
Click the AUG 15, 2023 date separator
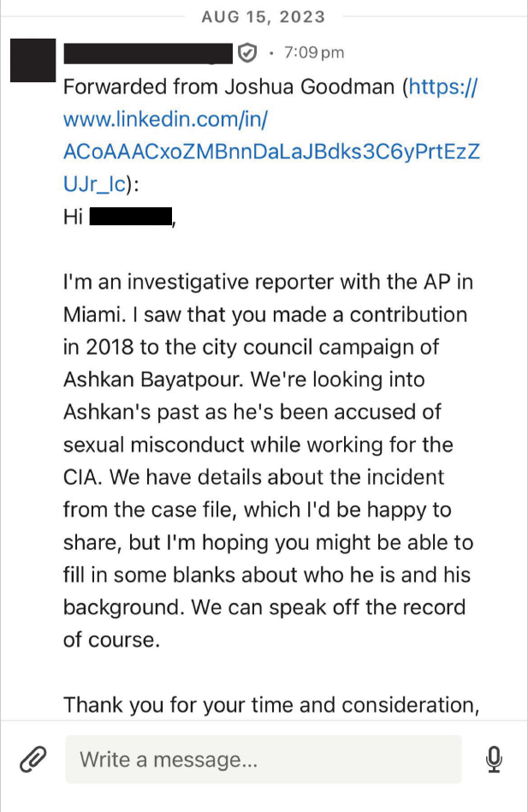coord(263,16)
